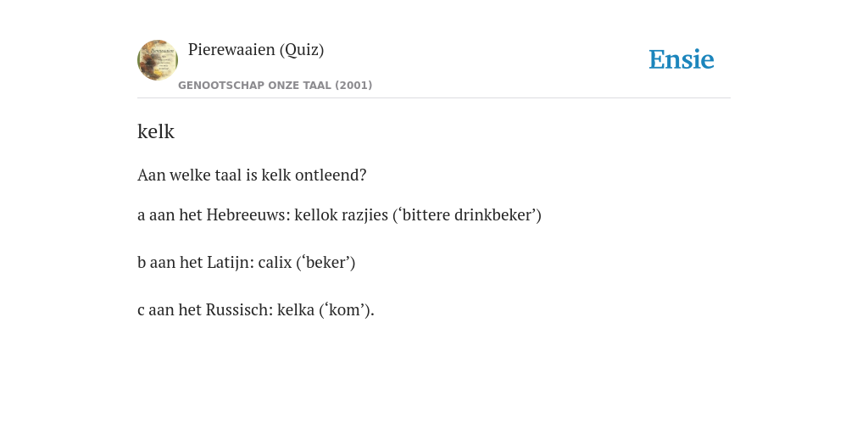The width and height of the screenshot is (868, 434).
Task: Click the phrase kellok razjies
Action: (x=342, y=214)
